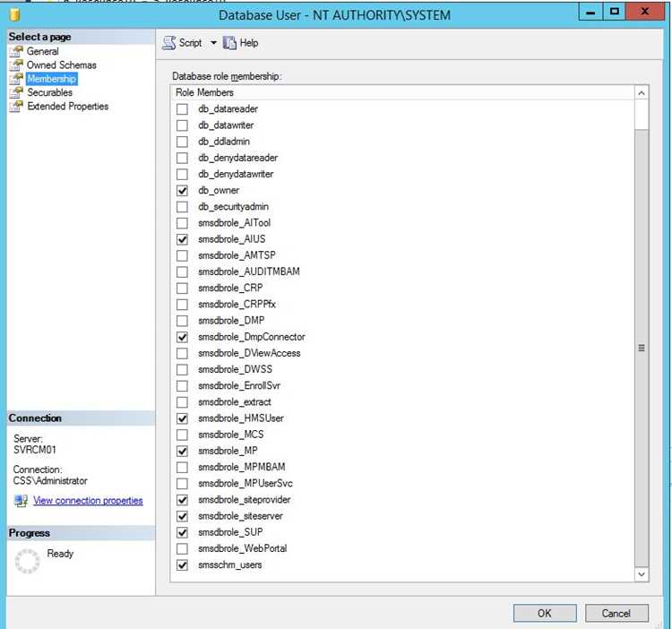Click the role list scroll up arrow
This screenshot has height=629, width=672.
(642, 93)
